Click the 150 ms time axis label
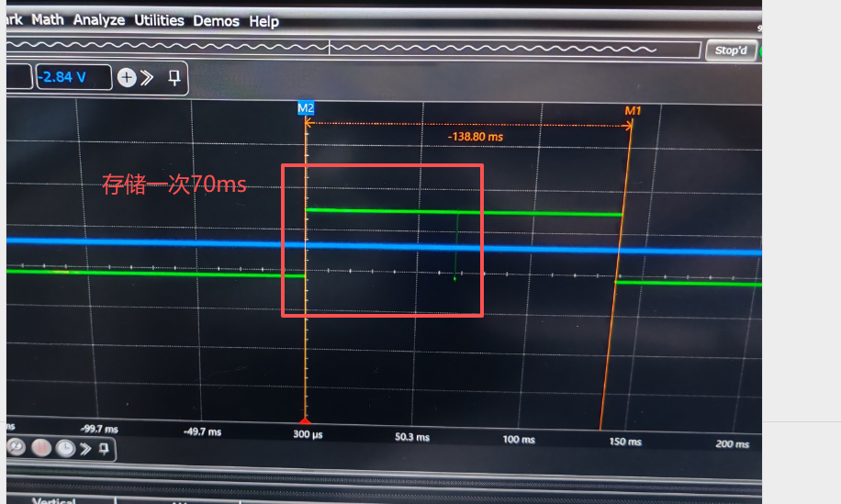The image size is (841, 504). [625, 442]
